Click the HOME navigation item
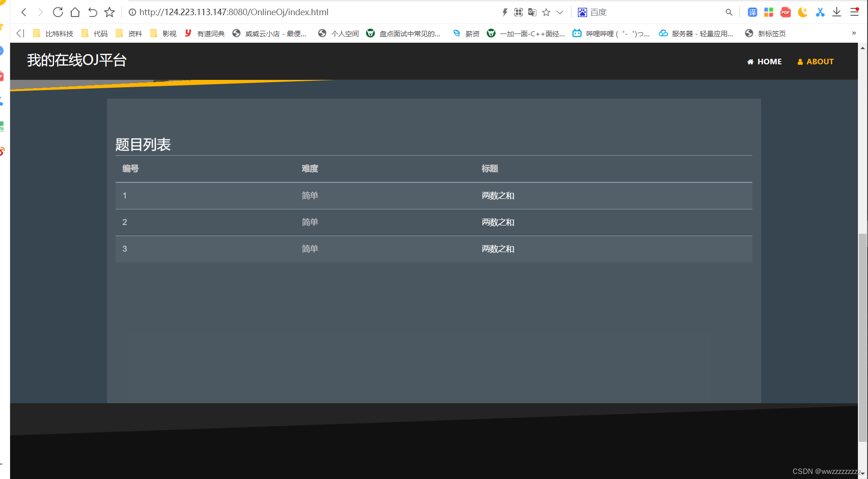The width and height of the screenshot is (868, 479). pos(764,62)
